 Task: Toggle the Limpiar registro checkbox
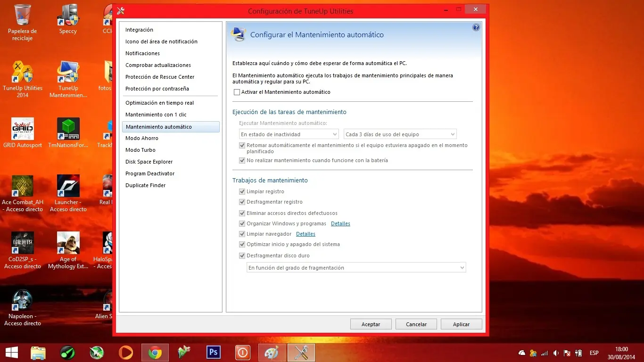click(242, 192)
